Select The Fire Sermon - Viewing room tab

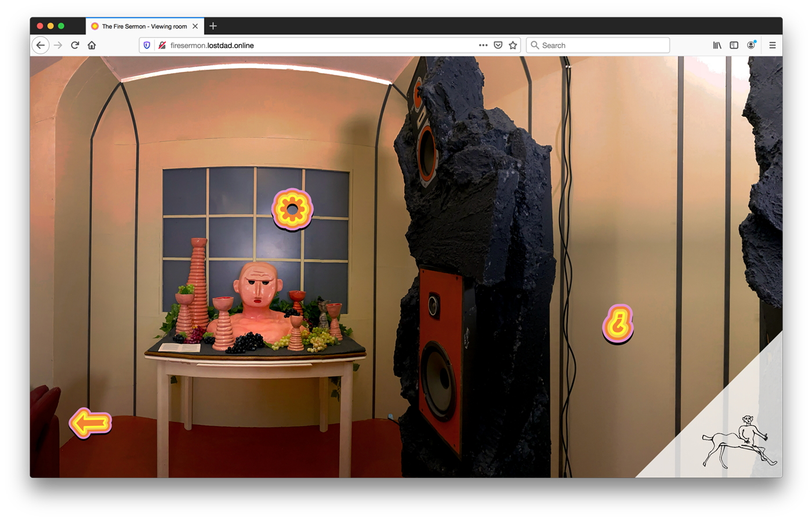point(144,26)
